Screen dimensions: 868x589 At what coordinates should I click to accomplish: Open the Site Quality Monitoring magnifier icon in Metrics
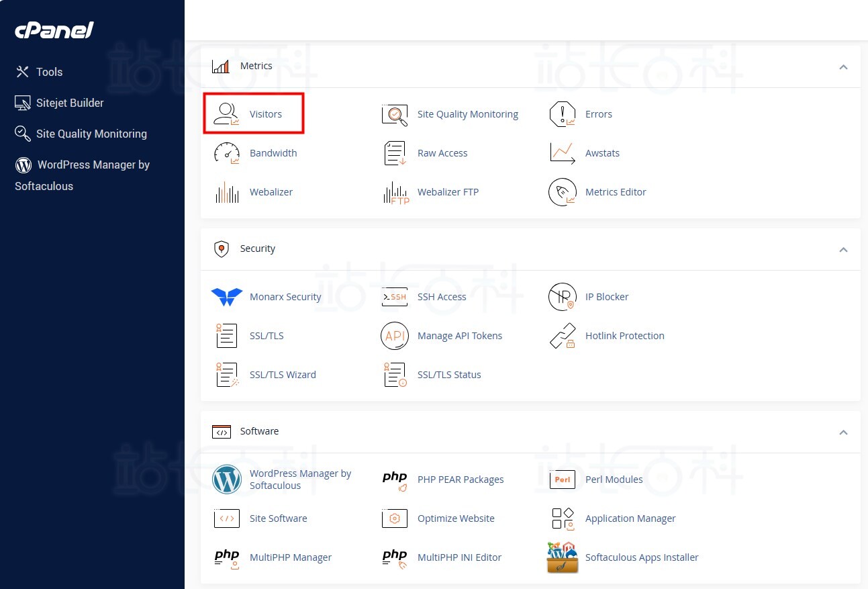click(x=395, y=115)
